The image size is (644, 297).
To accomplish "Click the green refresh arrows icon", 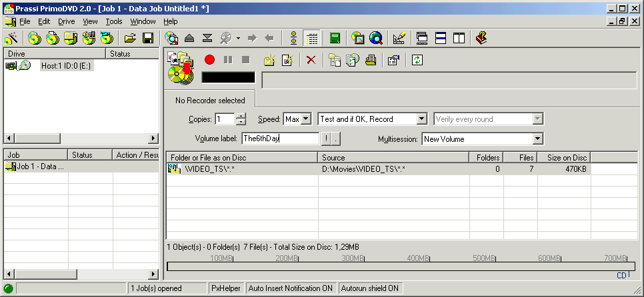I will point(417,60).
